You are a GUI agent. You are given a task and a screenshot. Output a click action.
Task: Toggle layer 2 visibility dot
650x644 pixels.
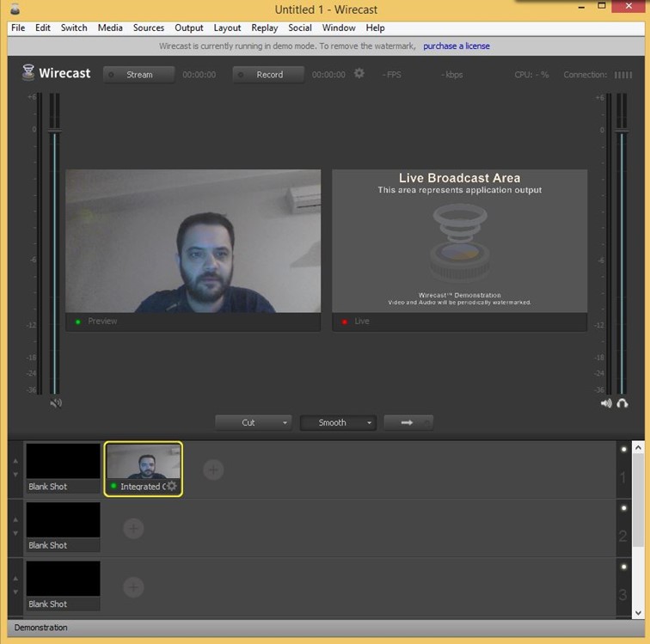[624, 508]
